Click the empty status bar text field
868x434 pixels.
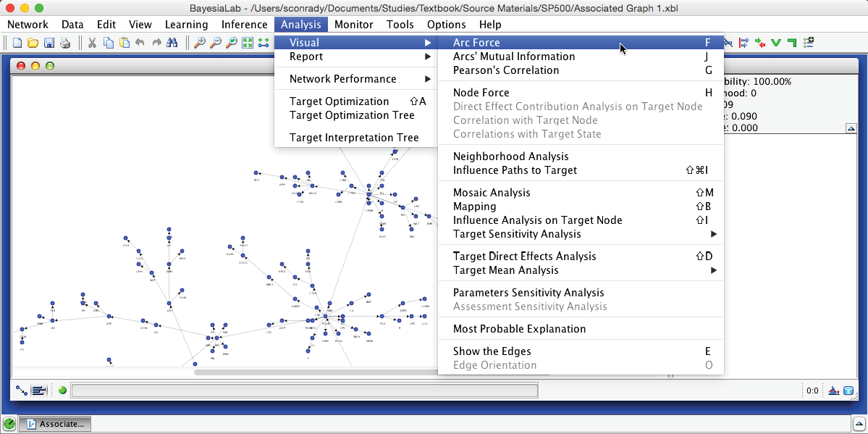click(x=304, y=391)
